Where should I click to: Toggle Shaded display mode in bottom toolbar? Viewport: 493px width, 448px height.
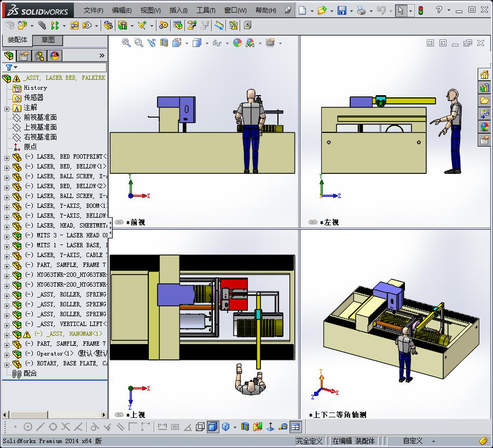[x=213, y=427]
